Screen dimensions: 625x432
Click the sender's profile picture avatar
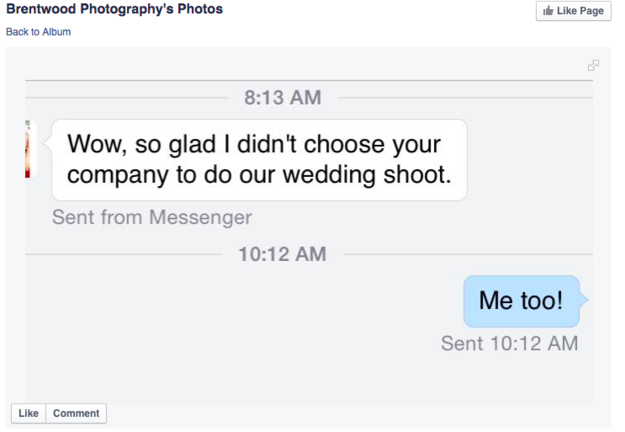point(28,149)
